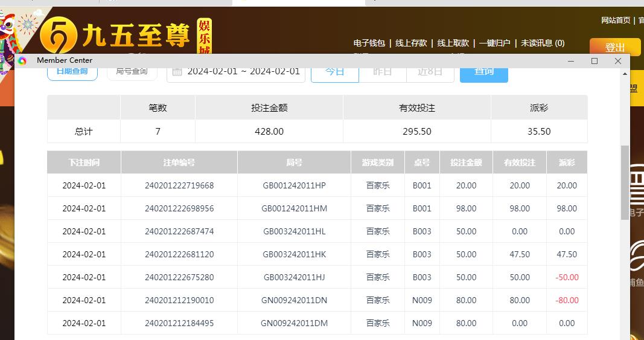644x340 pixels.
Task: Close the Member Center popup window
Action: coord(617,61)
